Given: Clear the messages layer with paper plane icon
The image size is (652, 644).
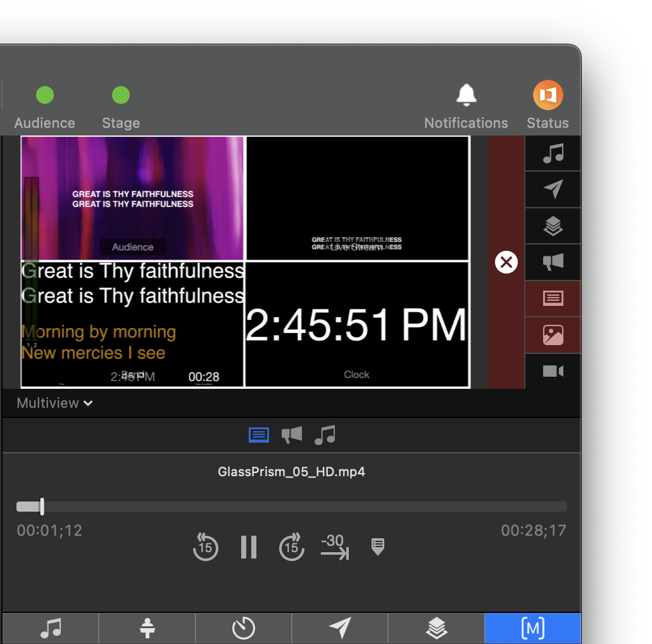Looking at the screenshot, I should pyautogui.click(x=553, y=189).
